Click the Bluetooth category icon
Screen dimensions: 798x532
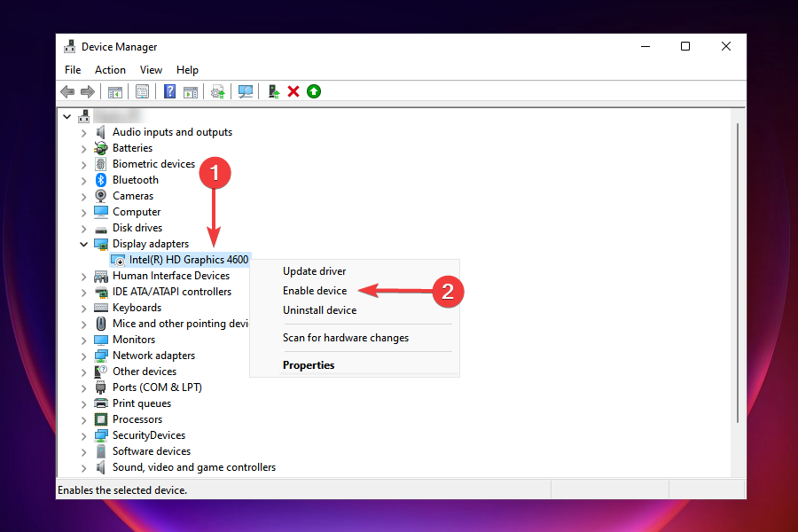point(101,180)
